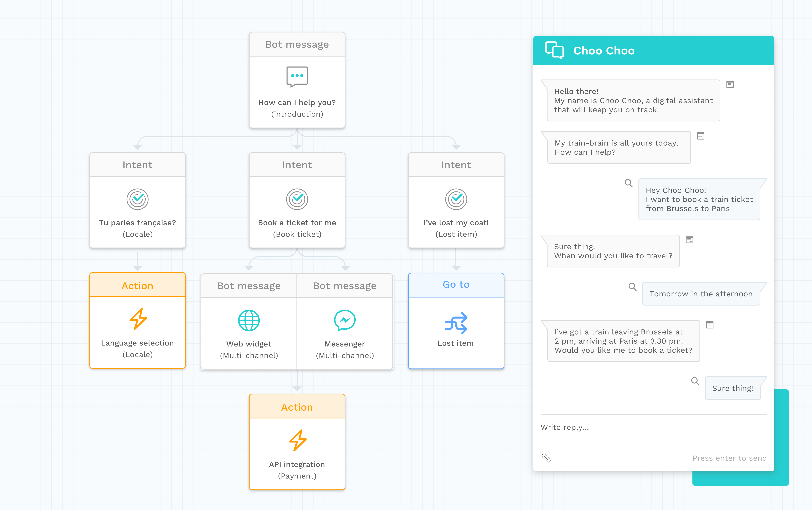Select the shuffle icon in the Lost item node
This screenshot has height=510, width=812.
(x=456, y=324)
